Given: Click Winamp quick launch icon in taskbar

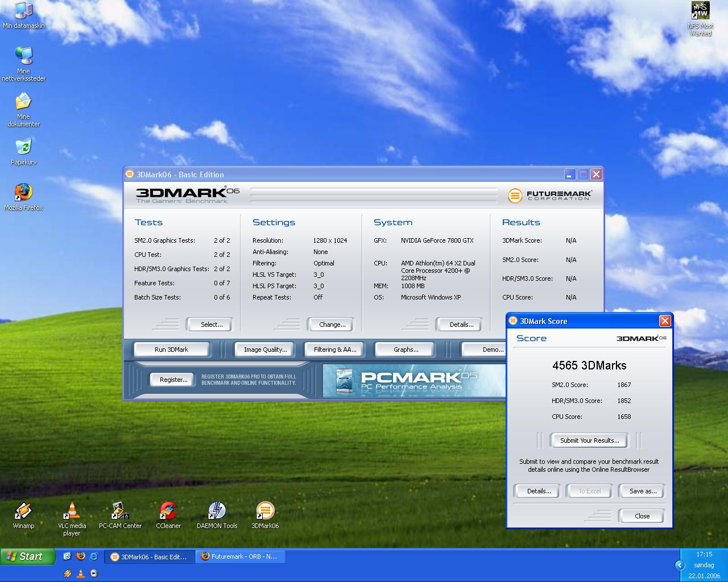Looking at the screenshot, I should pyautogui.click(x=67, y=573).
